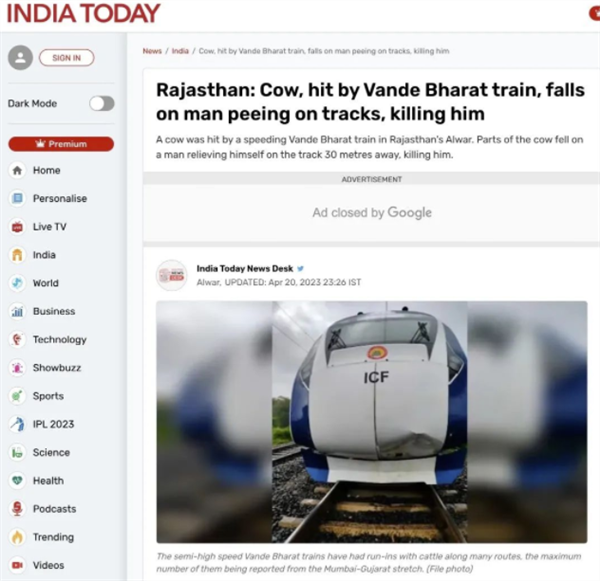Open the Videos camera icon
The height and width of the screenshot is (581, 600).
[17, 565]
